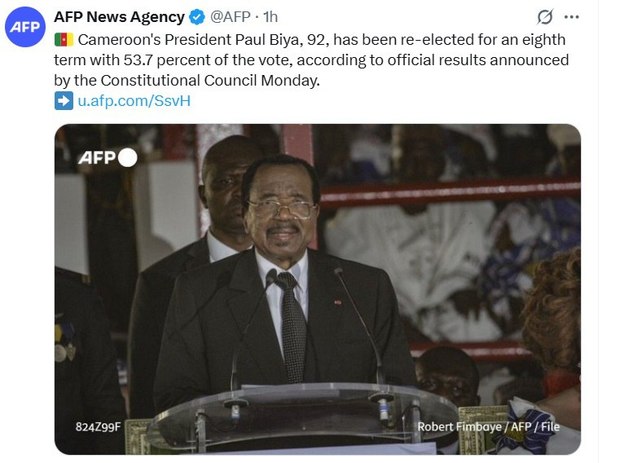Click the Cameroon flag emoji

[x=64, y=40]
